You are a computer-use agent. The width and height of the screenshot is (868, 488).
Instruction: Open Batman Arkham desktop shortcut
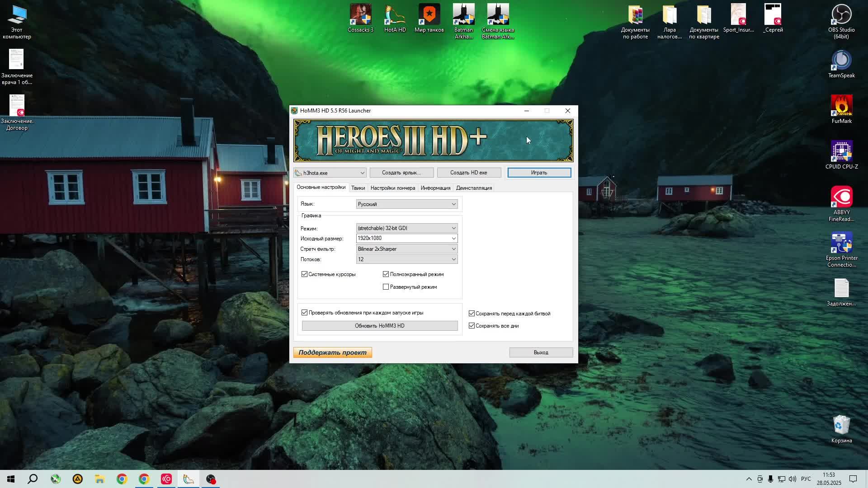463,22
